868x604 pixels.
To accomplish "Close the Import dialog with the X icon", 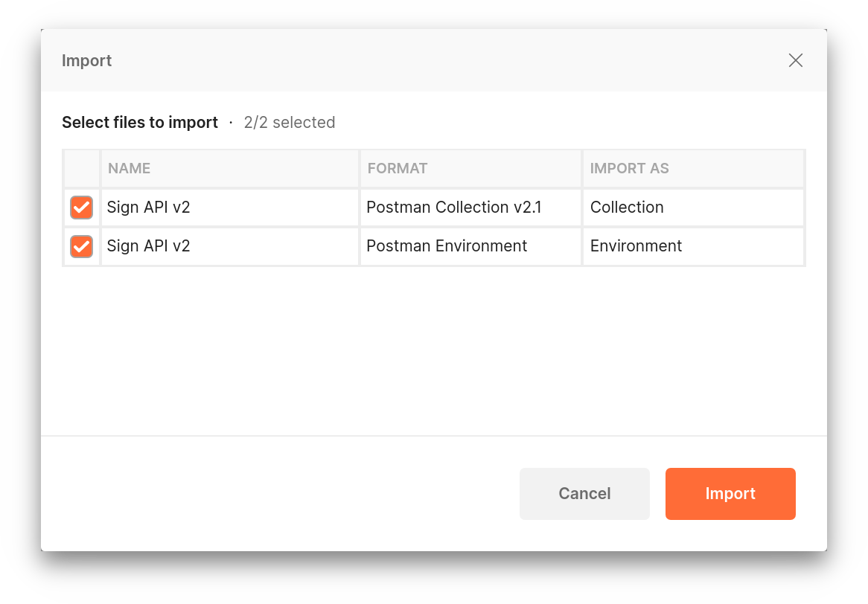I will [796, 60].
